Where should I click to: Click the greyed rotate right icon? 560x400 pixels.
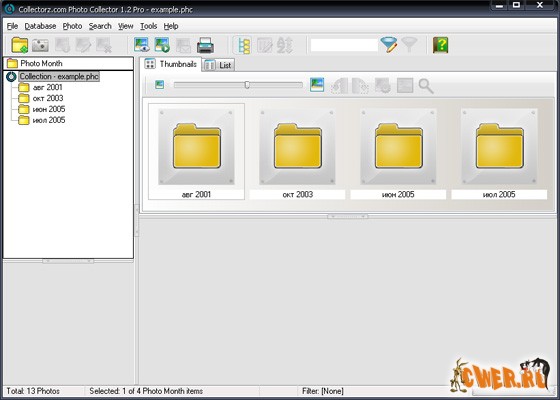(x=360, y=86)
